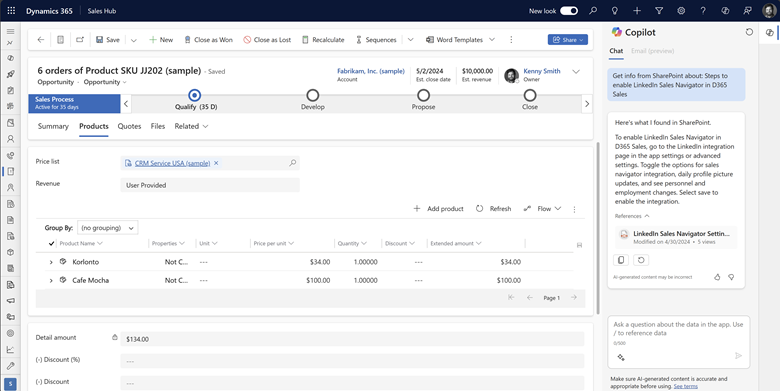Open Fabrikam, Inc. (sample) account link
Image resolution: width=780 pixels, height=391 pixels.
(371, 71)
